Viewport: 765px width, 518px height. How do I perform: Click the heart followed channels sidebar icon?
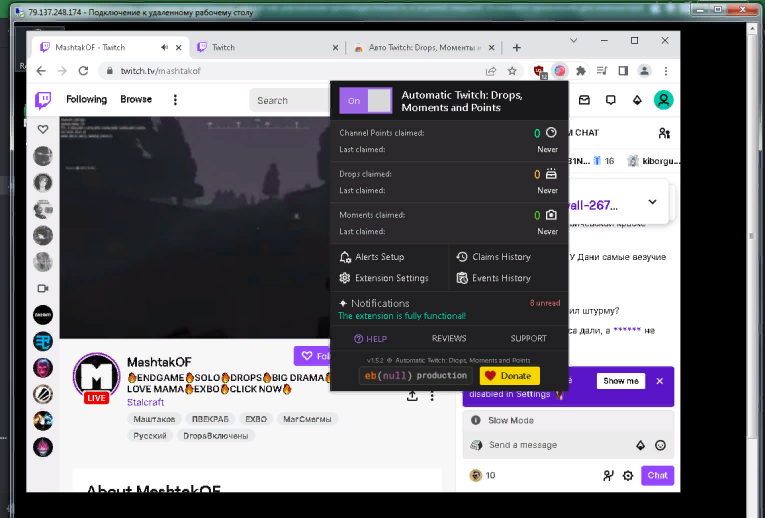pyautogui.click(x=43, y=129)
